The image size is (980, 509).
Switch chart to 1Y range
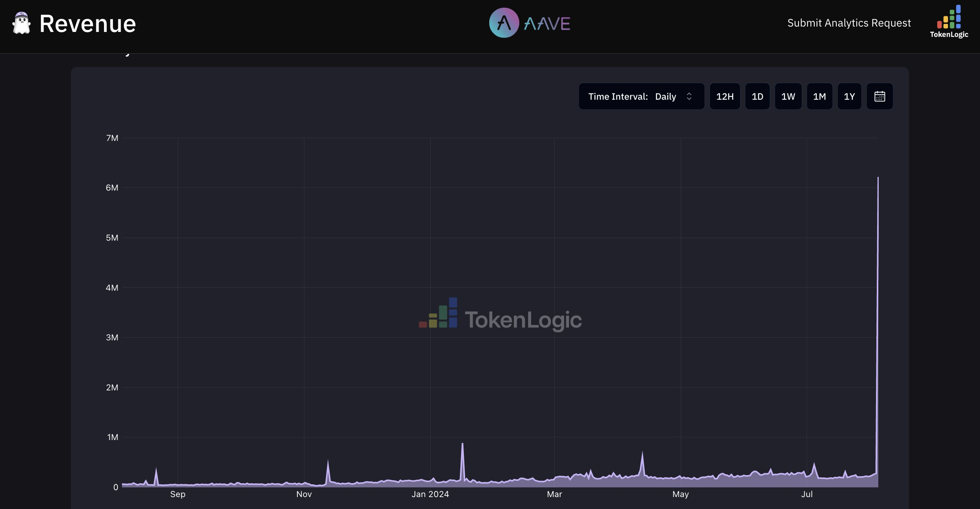point(849,96)
